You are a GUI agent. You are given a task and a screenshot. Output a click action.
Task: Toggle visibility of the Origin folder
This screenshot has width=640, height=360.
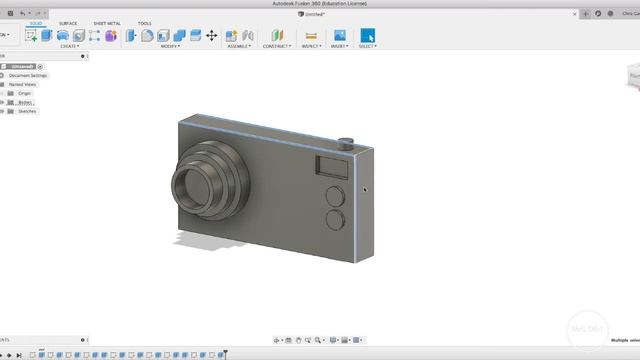point(2,93)
